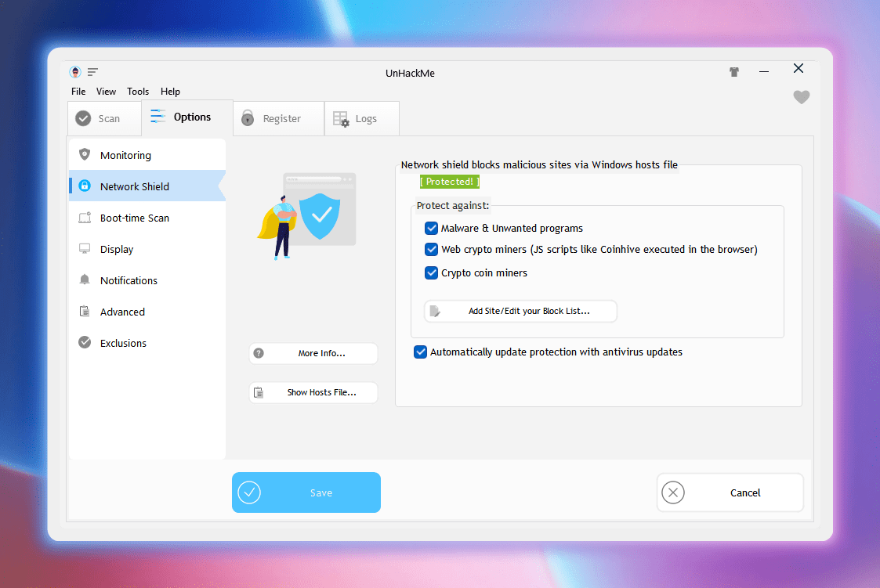
Task: Select Boot-time Scan in sidebar
Action: point(134,218)
